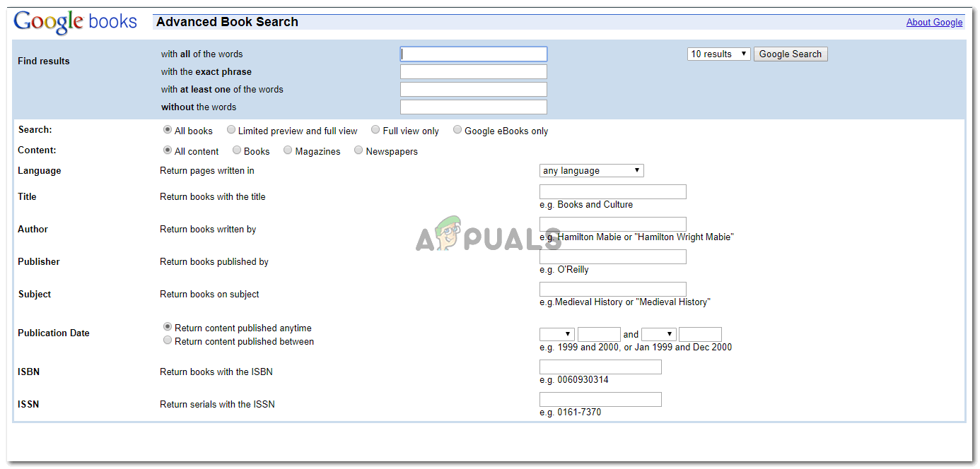Select the Newspapers radio button
This screenshot has width=980, height=469.
(x=358, y=150)
